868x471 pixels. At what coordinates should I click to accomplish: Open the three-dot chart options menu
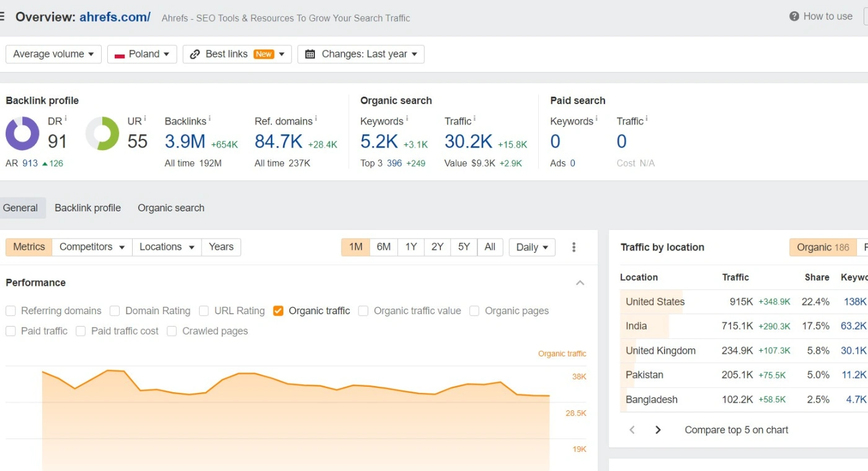coord(574,247)
